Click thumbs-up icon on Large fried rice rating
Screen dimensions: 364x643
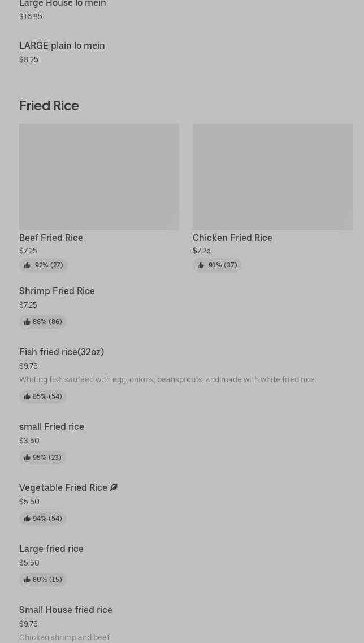(27, 580)
